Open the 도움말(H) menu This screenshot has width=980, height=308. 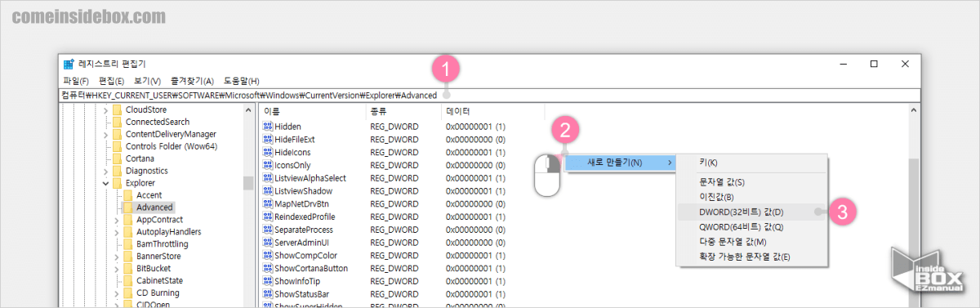point(242,81)
